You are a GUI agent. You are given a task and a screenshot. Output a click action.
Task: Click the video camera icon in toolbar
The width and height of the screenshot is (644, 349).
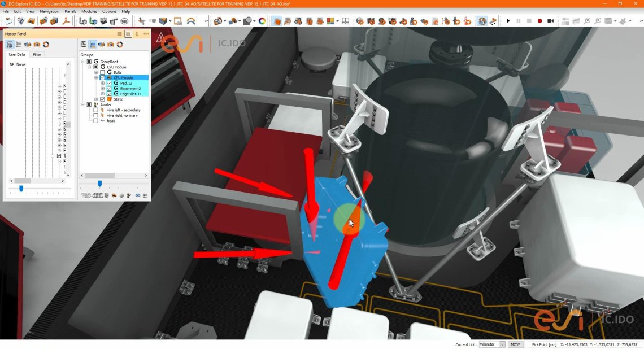coord(550,21)
